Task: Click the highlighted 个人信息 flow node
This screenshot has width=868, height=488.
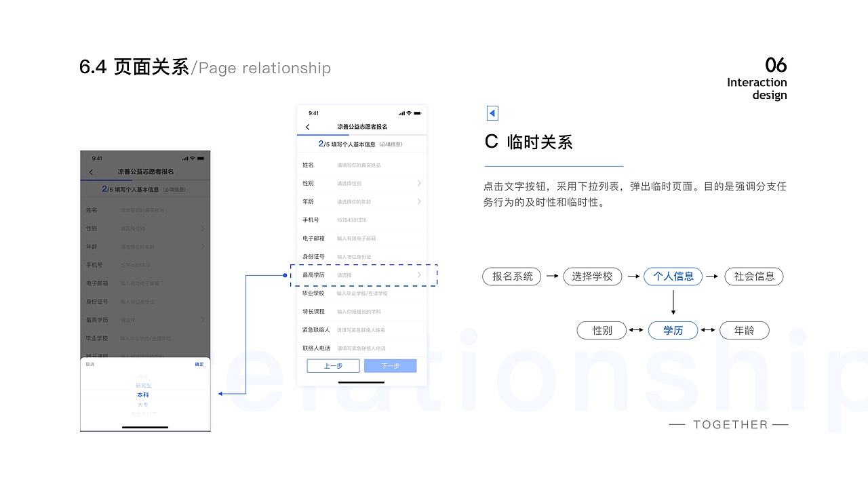Action: (x=673, y=276)
